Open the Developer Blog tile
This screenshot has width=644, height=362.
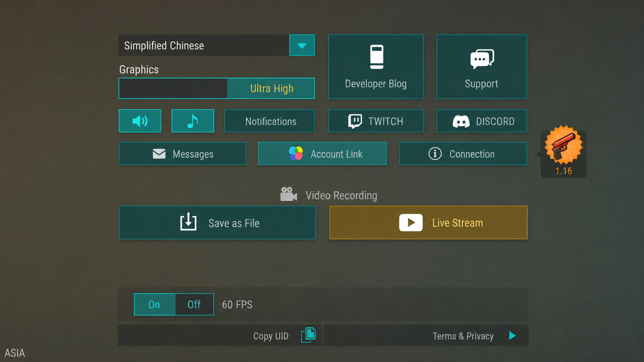click(x=376, y=67)
